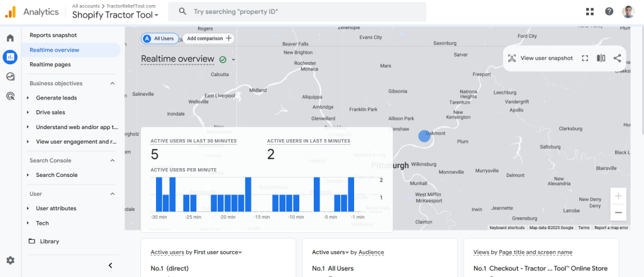Click Add comparison
The image size is (644, 277).
[208, 38]
